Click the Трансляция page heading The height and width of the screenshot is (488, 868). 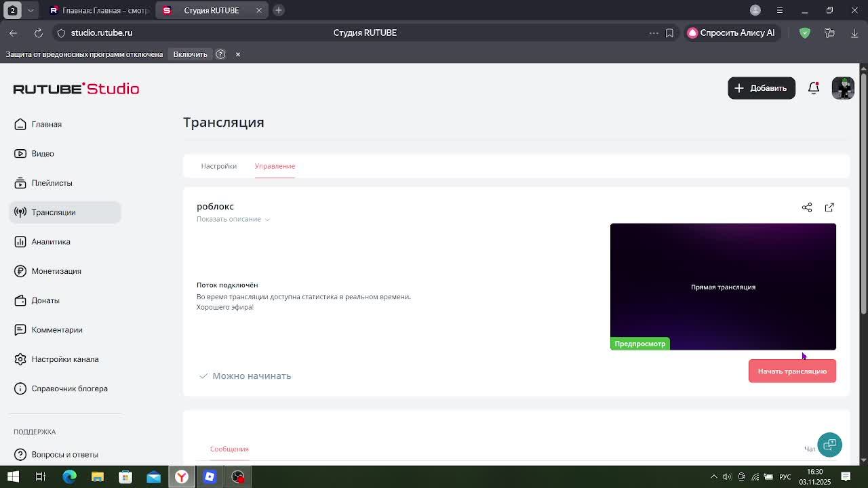click(x=224, y=122)
